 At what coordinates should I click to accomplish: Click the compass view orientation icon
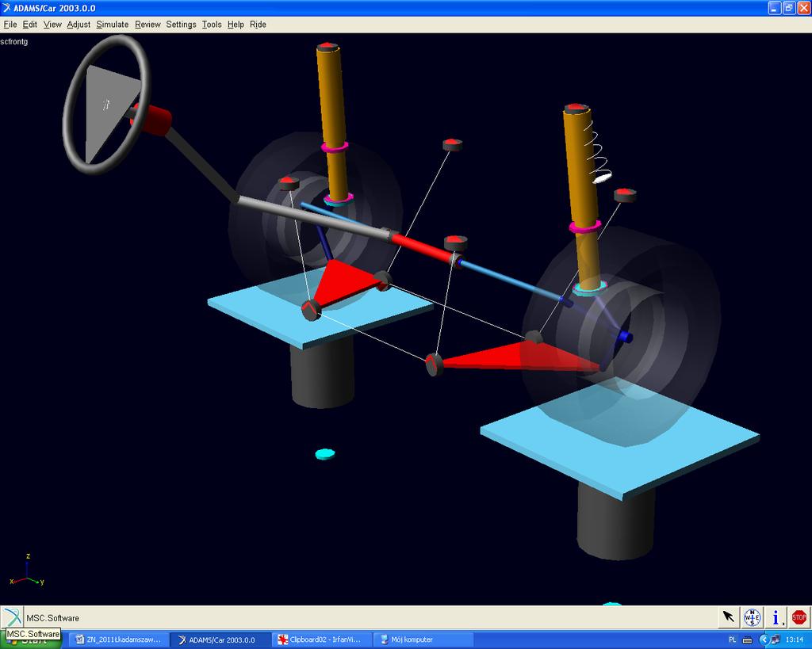[752, 617]
